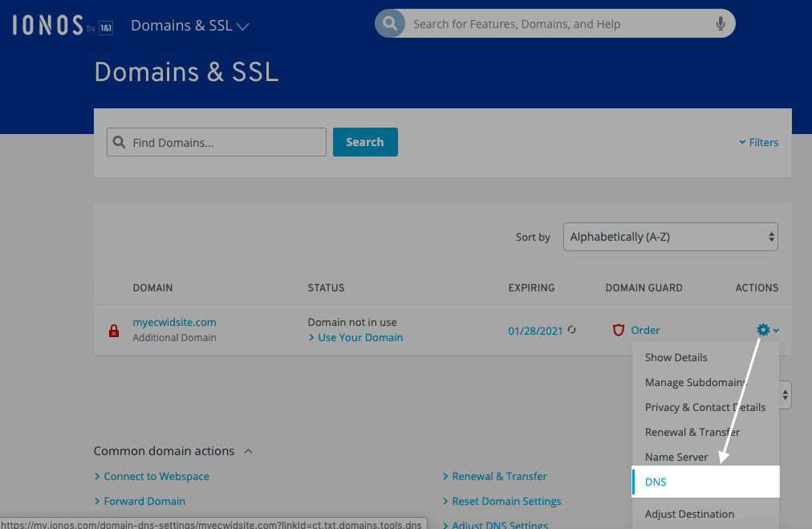
Task: Open the Sort by Alphabetically dropdown
Action: click(x=671, y=236)
